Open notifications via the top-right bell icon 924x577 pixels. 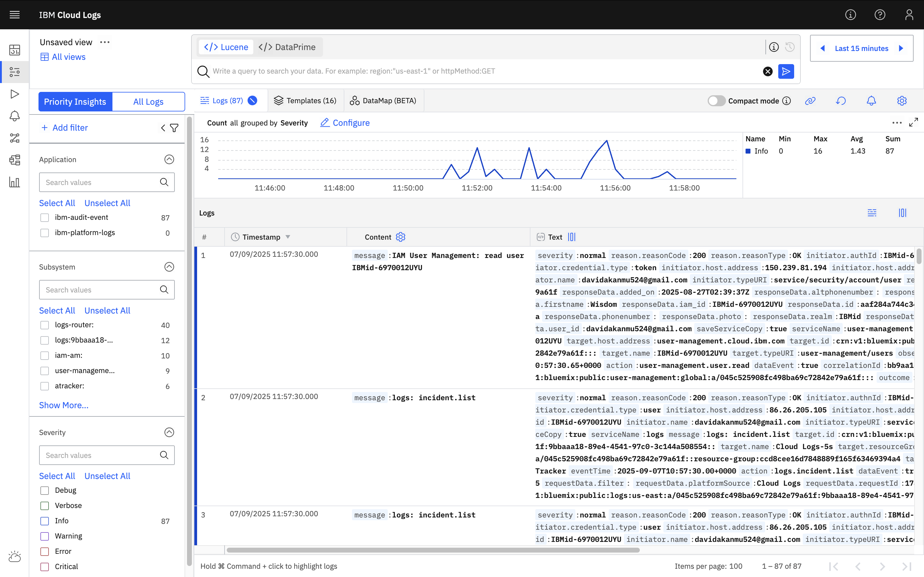click(x=872, y=101)
